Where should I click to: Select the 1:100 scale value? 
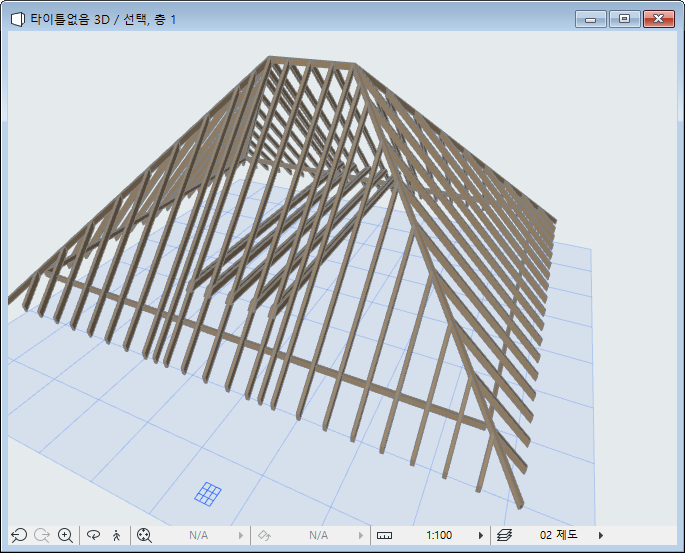click(439, 535)
